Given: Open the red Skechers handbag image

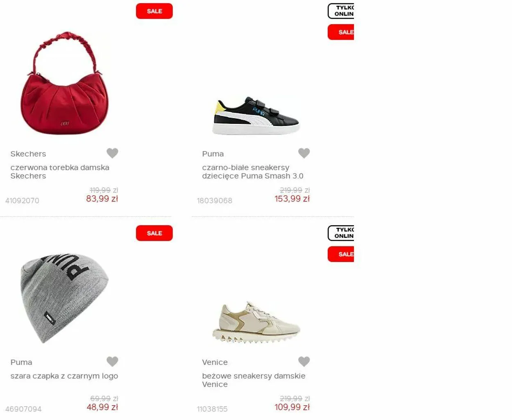Looking at the screenshot, I should 64,83.
